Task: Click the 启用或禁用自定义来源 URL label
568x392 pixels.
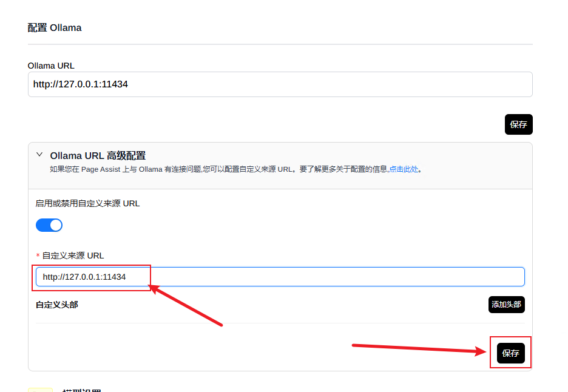Action: [87, 204]
